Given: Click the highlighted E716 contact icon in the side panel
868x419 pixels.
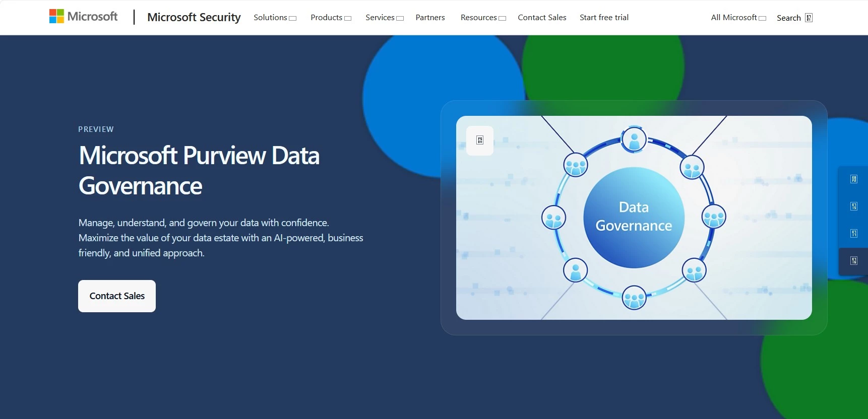Looking at the screenshot, I should coord(853,261).
